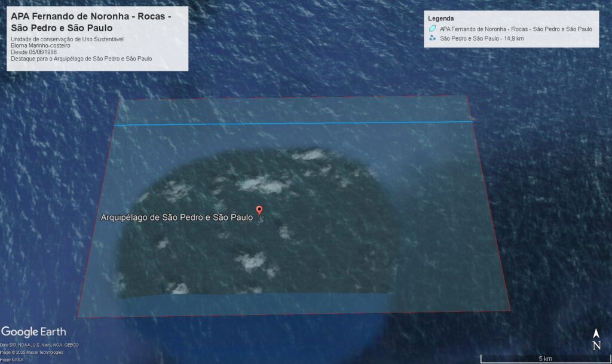
Task: Click the north arrow compass indicator
Action: pos(596,339)
